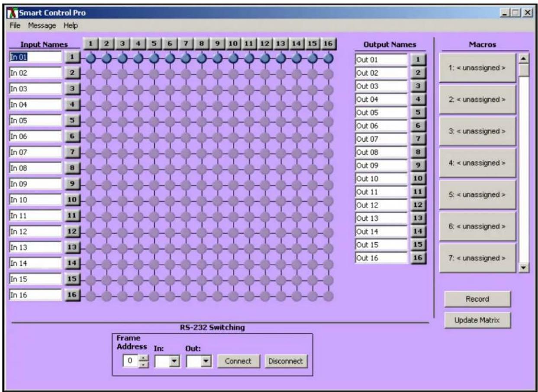Increase Frame Address with up spinner
538x392 pixels.
[x=145, y=358]
